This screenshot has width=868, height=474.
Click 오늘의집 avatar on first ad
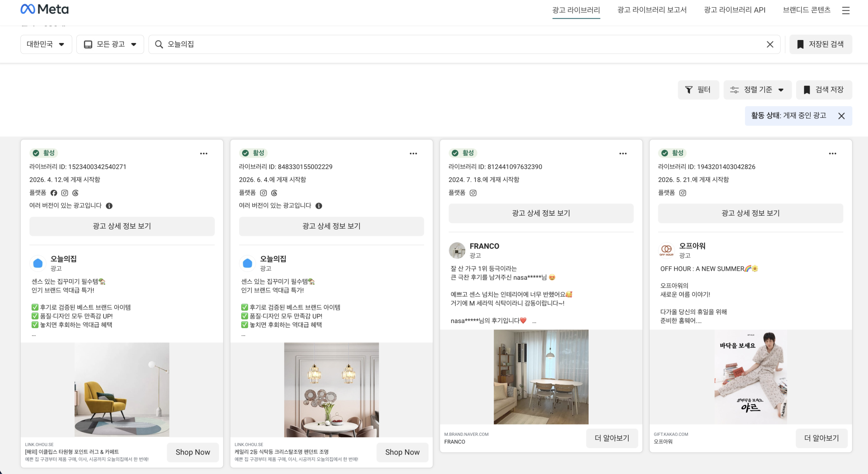(x=38, y=263)
